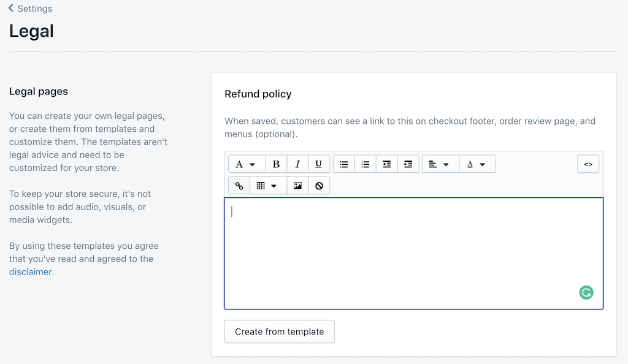Click the Grammarly icon in the editor
This screenshot has width=628, height=364.
click(586, 293)
